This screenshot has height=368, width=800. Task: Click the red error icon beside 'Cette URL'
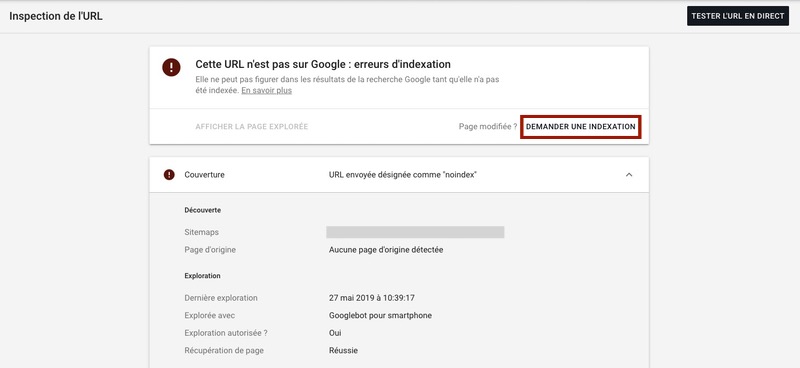tap(171, 67)
